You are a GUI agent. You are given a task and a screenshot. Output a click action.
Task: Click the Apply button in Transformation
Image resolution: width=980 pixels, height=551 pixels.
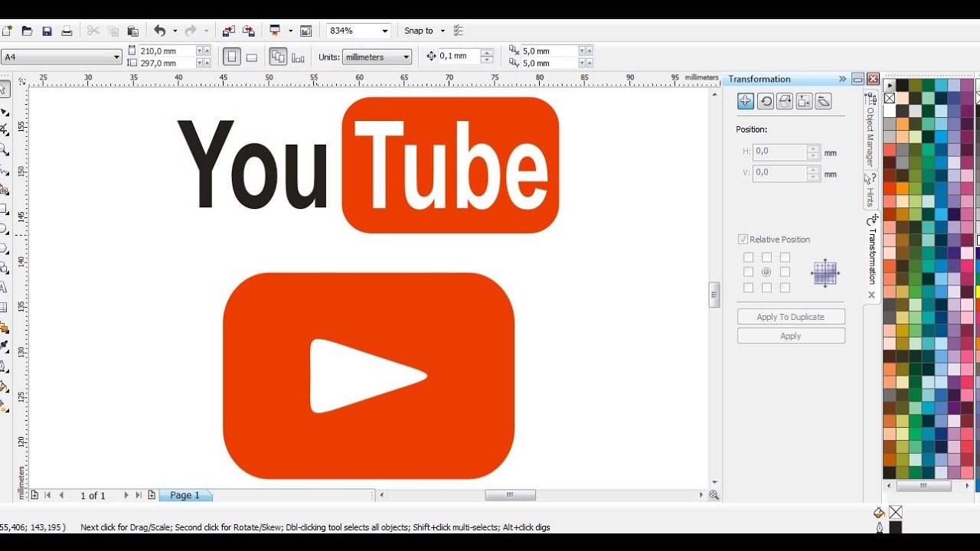(791, 336)
